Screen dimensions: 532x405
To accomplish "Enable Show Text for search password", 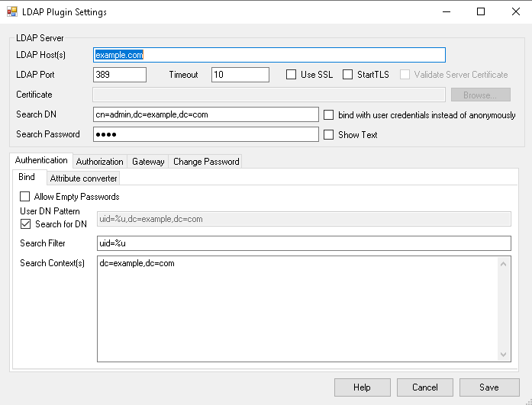I will click(x=329, y=135).
